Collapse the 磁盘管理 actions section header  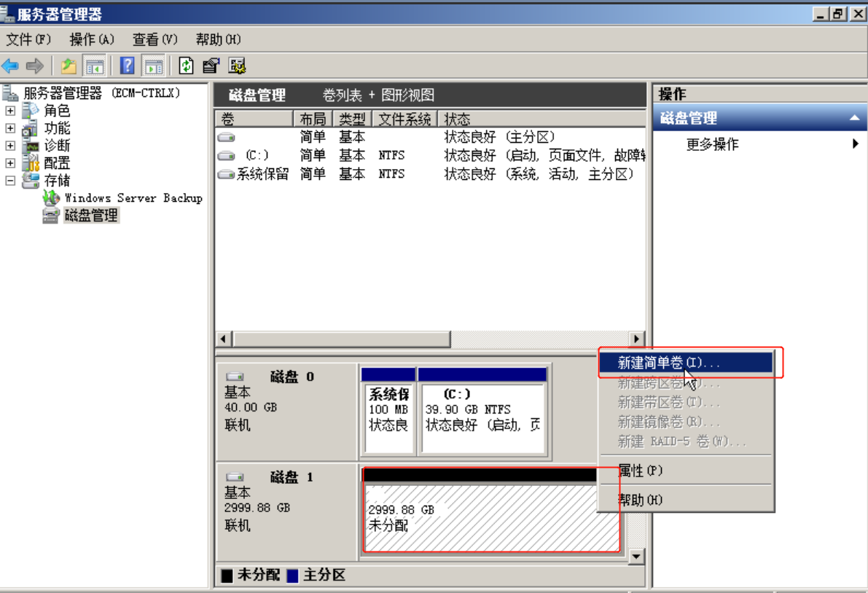[x=854, y=118]
